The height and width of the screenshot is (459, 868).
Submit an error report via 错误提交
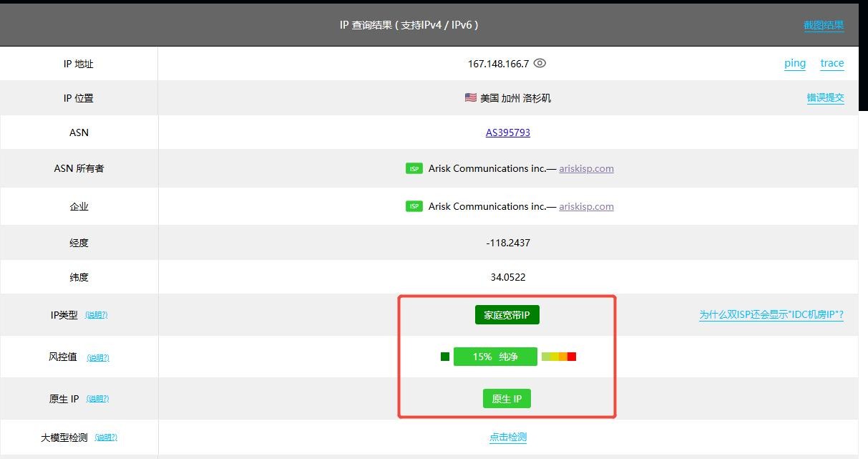click(x=826, y=97)
